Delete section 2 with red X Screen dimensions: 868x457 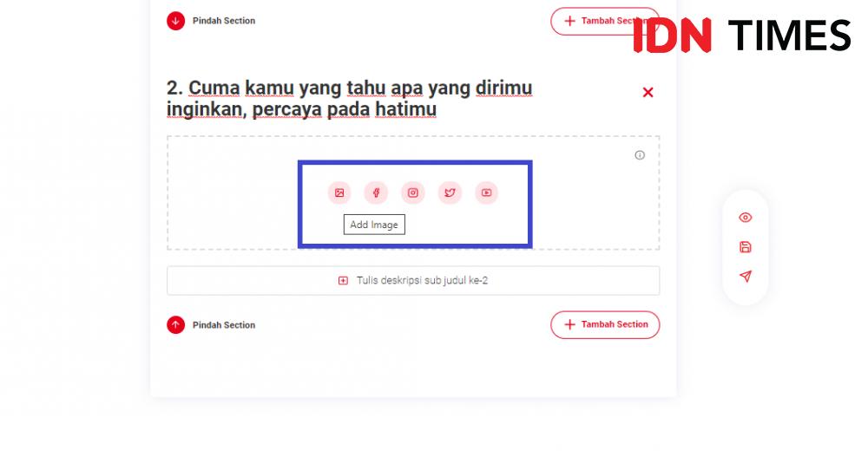(x=648, y=93)
